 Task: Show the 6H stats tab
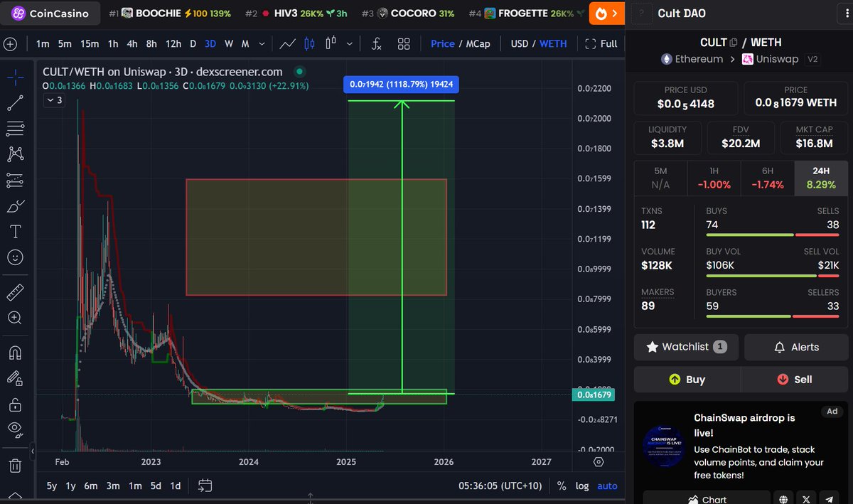coord(767,178)
